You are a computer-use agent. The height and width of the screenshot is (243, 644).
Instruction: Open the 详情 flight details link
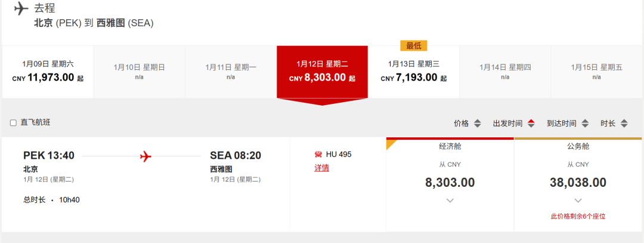click(x=321, y=168)
